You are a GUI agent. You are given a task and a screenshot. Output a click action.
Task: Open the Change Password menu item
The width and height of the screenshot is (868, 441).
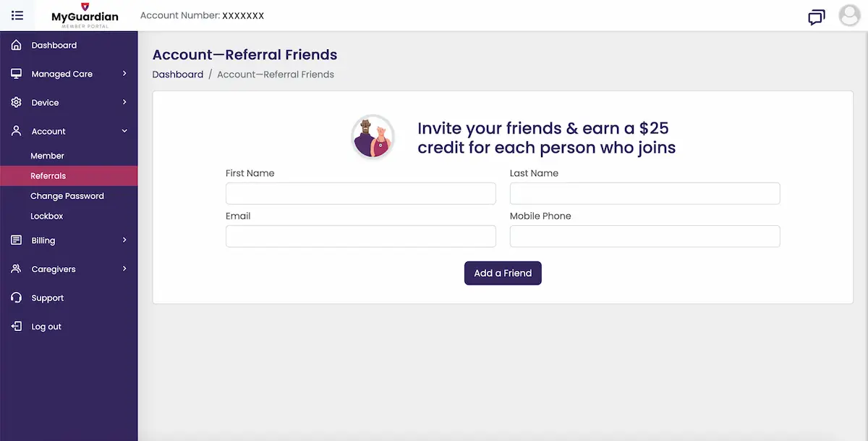coord(67,196)
